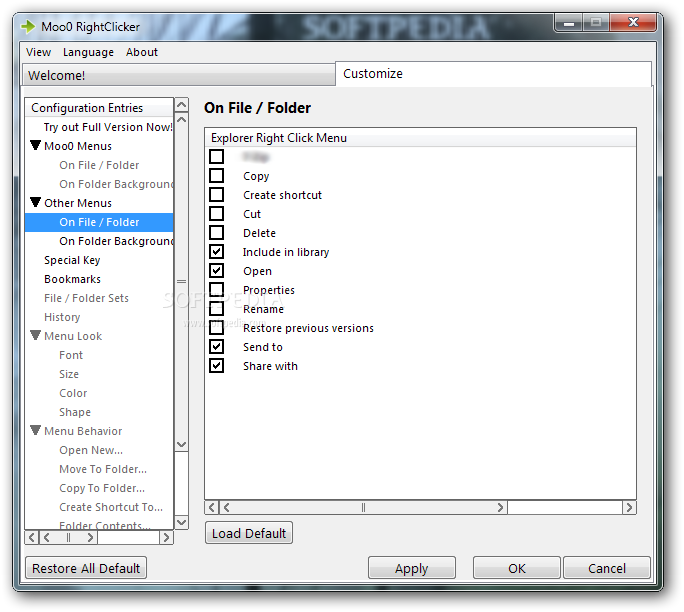The height and width of the screenshot is (612, 684).
Task: Click Restore All Default button
Action: click(86, 568)
